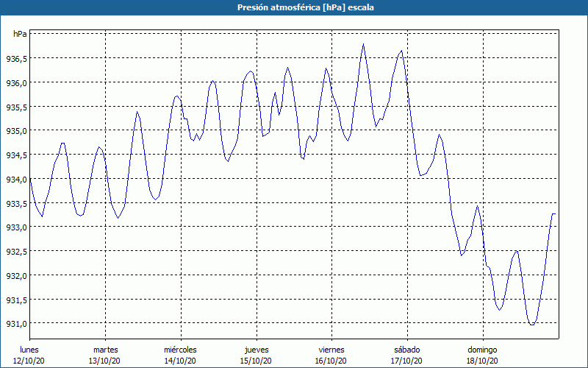Click the 935,5 axis value

click(16, 107)
